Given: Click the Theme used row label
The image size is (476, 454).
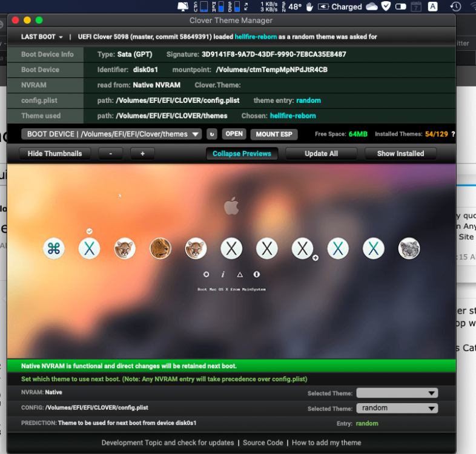Looking at the screenshot, I should point(41,116).
